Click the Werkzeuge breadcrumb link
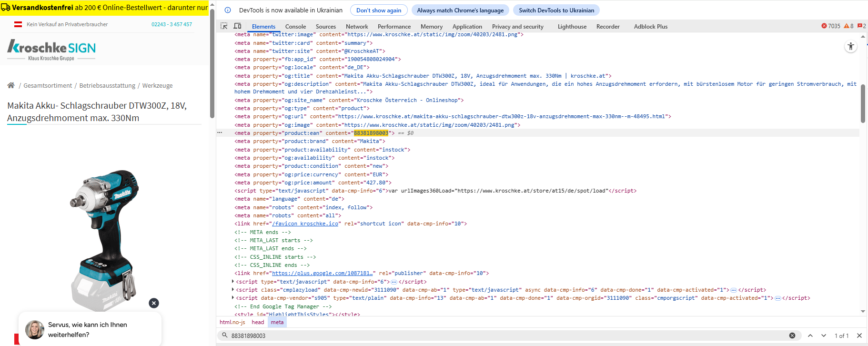The width and height of the screenshot is (868, 346). pyautogui.click(x=157, y=85)
